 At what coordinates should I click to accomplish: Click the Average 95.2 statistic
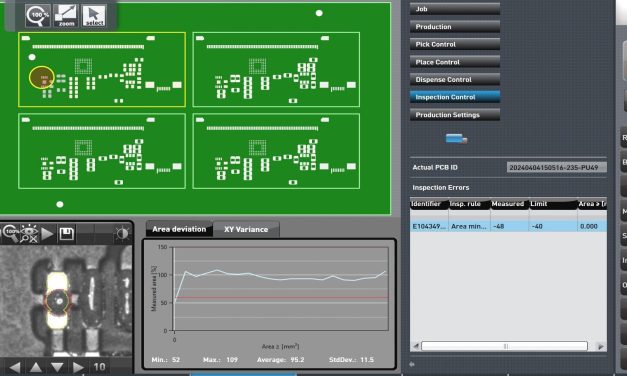point(280,360)
